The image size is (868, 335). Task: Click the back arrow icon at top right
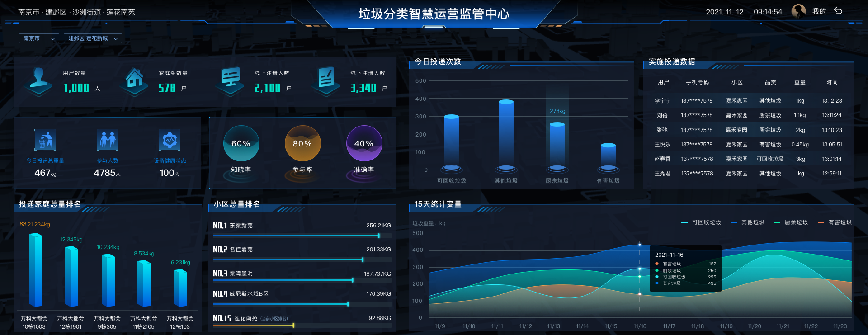838,11
